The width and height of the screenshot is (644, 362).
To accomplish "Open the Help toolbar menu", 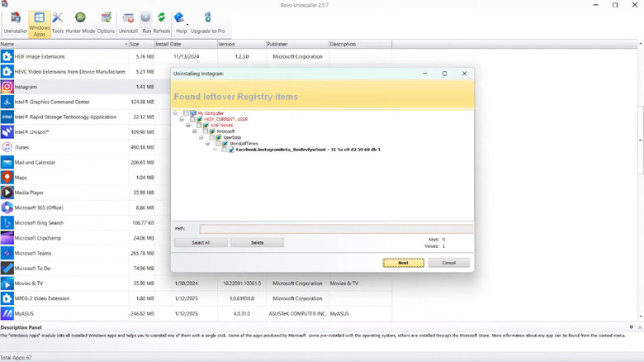I will point(181,23).
